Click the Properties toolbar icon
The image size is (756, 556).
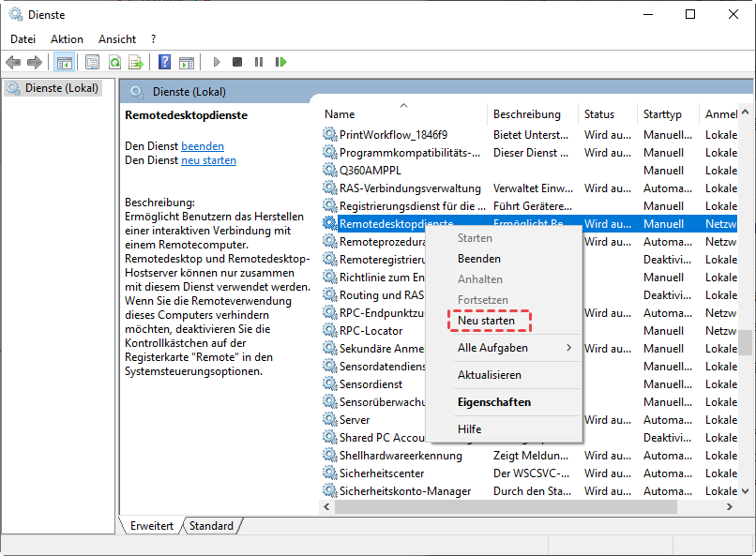tap(92, 62)
